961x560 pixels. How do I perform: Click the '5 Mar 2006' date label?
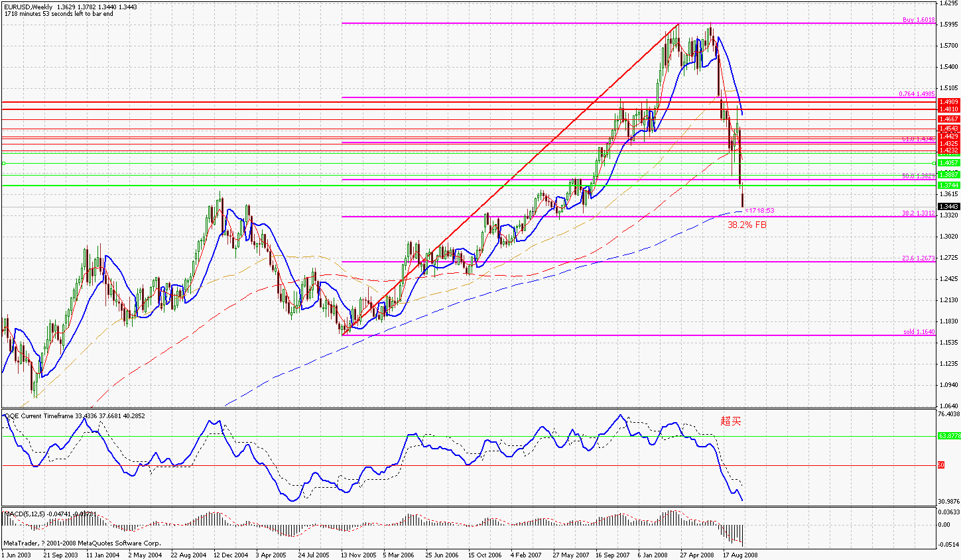coord(399,555)
